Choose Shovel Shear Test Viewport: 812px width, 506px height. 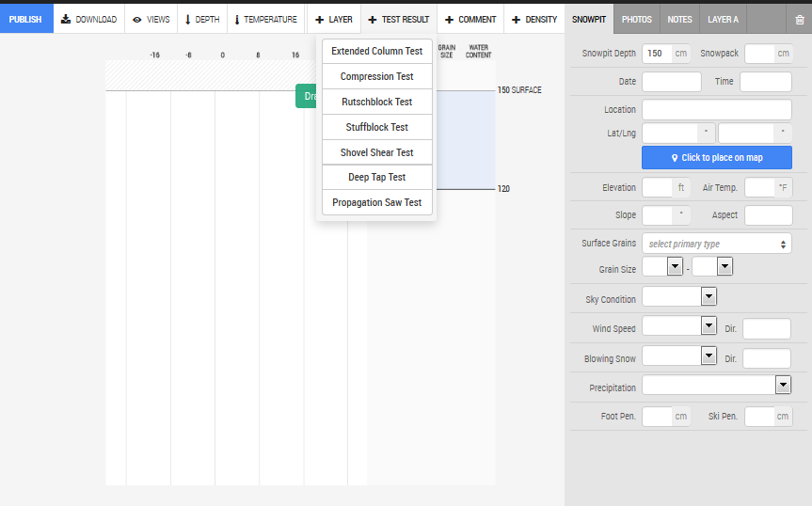click(x=377, y=152)
